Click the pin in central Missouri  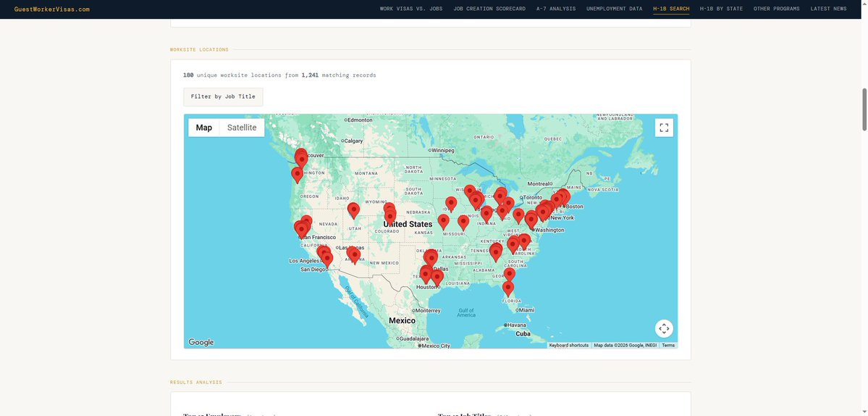coord(463,222)
